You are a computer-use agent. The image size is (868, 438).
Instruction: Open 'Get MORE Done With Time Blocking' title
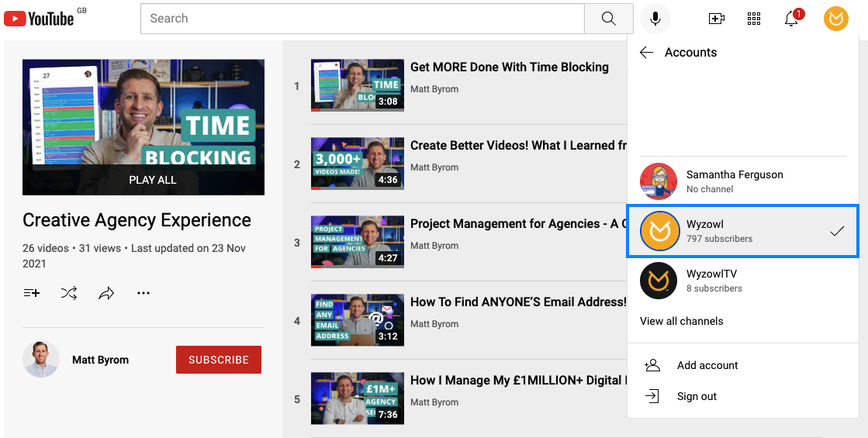coord(510,67)
